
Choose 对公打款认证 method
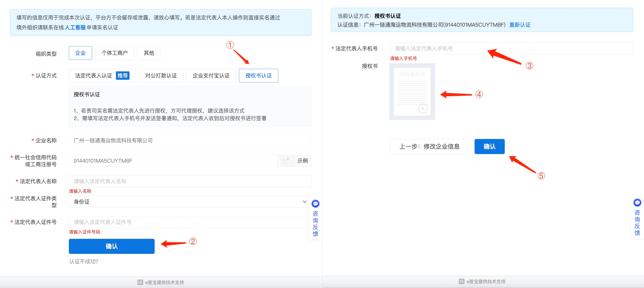click(161, 76)
